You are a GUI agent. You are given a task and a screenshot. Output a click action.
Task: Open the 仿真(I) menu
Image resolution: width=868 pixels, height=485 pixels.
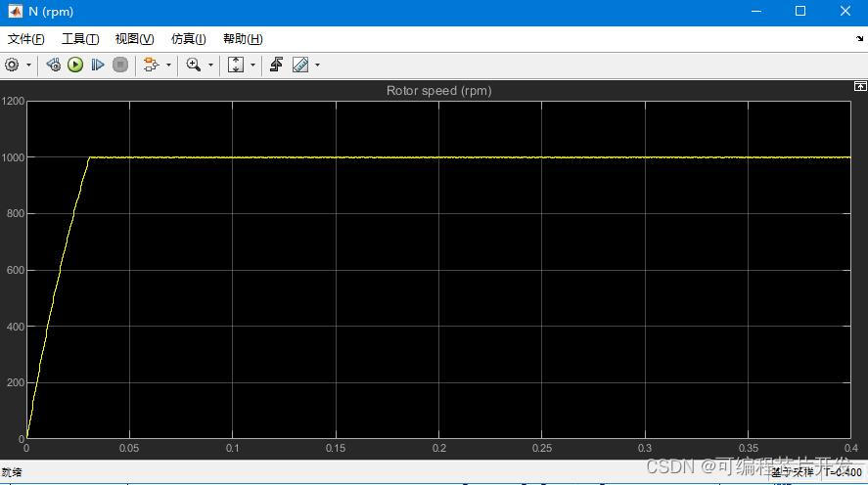click(x=189, y=39)
